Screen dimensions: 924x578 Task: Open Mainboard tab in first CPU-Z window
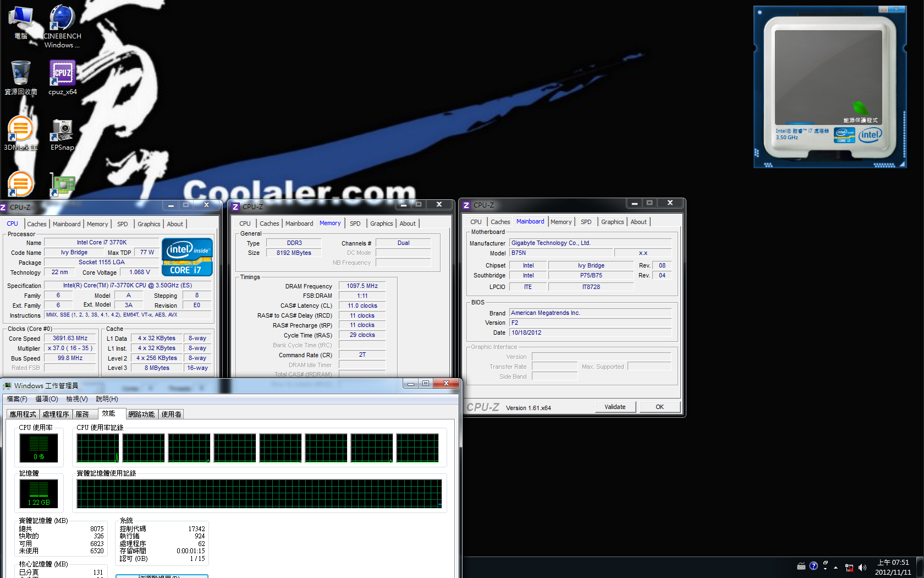coord(67,224)
